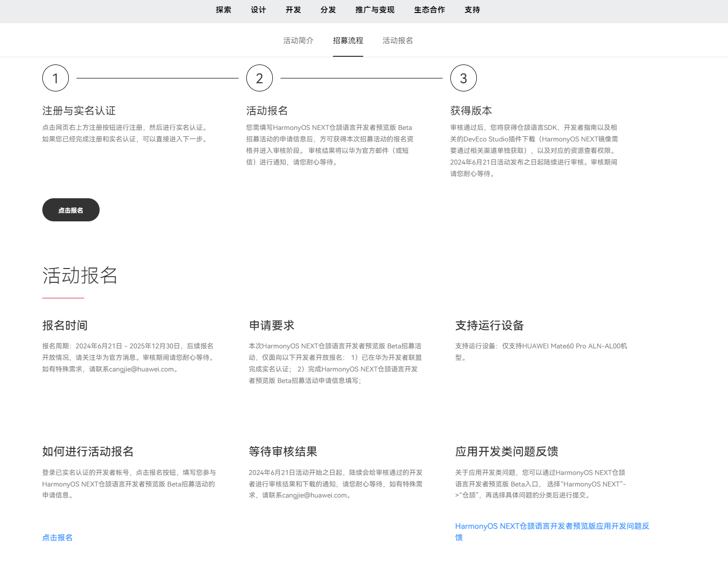Click the dark 点击报名 button
The width and height of the screenshot is (728, 563).
[71, 210]
